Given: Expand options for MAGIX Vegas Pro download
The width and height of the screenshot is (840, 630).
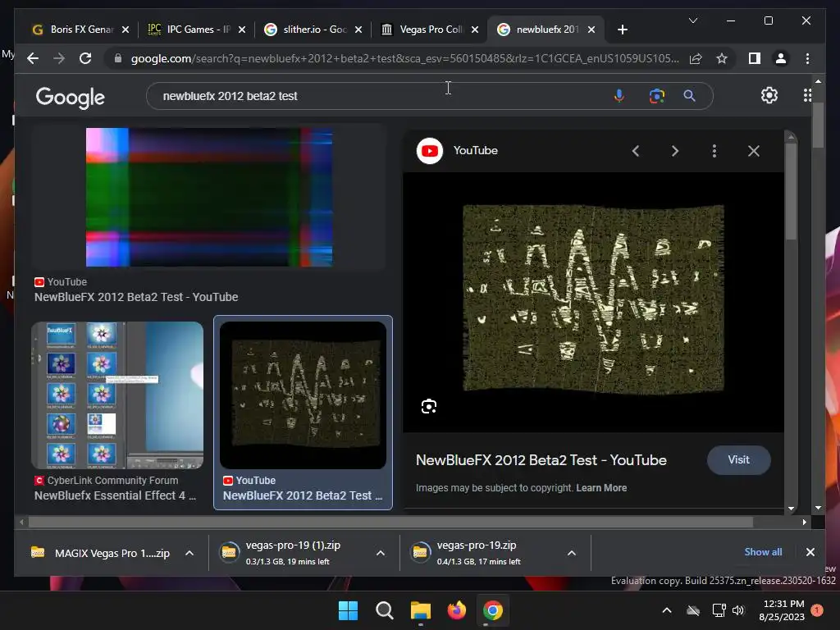Looking at the screenshot, I should [189, 554].
